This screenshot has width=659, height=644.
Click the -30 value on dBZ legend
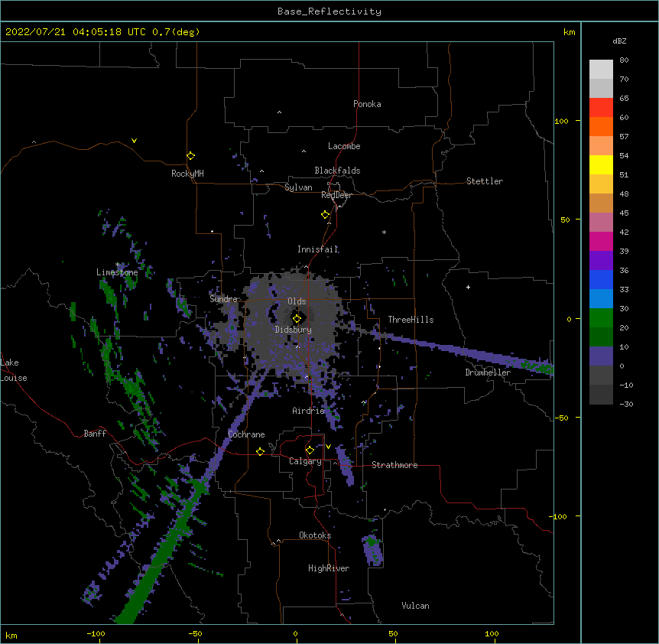[626, 404]
